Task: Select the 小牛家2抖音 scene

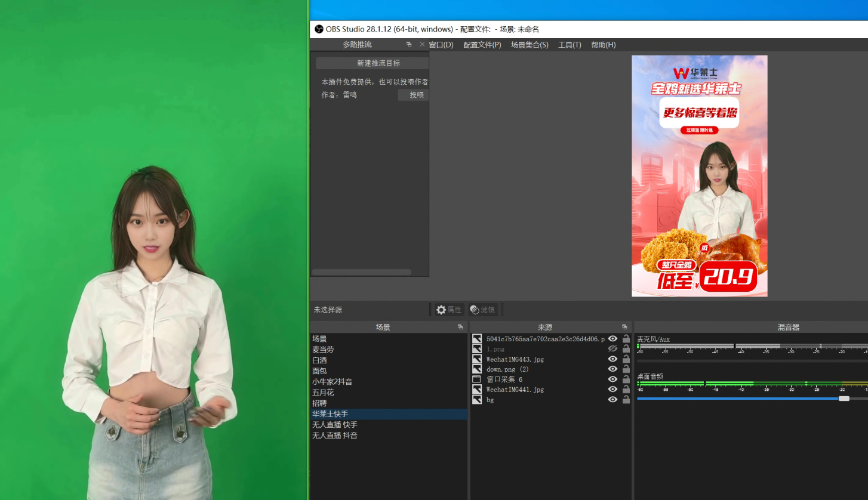Action: pyautogui.click(x=388, y=382)
